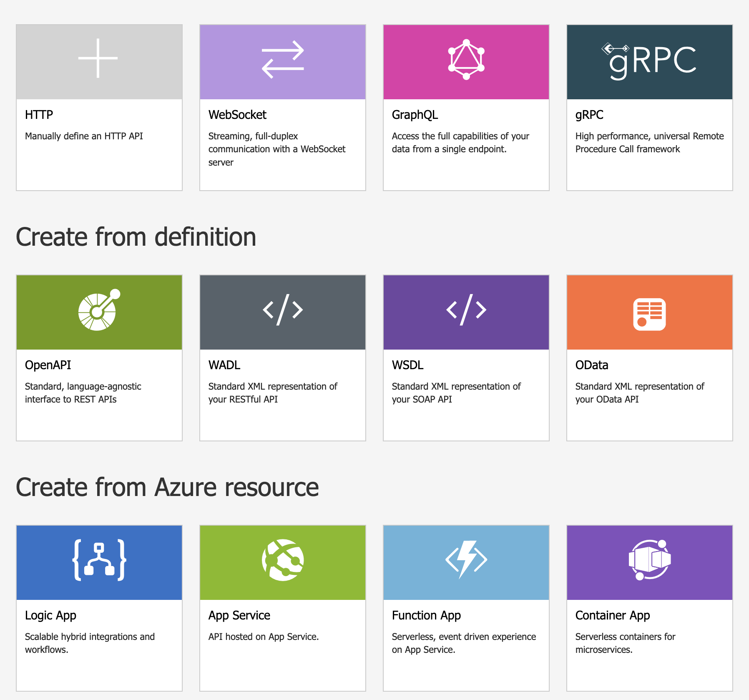Click the WSDL code brackets icon
Screen dimensions: 749x700
coord(466,310)
